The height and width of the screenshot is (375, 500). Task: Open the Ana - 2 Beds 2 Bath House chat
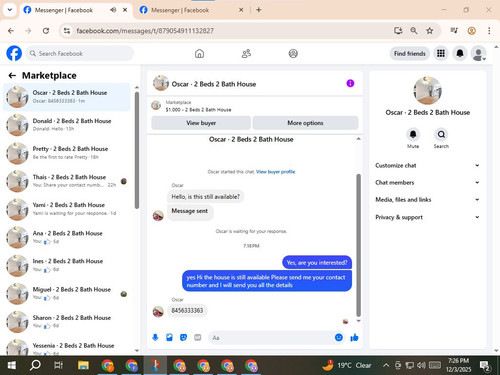coord(67,237)
